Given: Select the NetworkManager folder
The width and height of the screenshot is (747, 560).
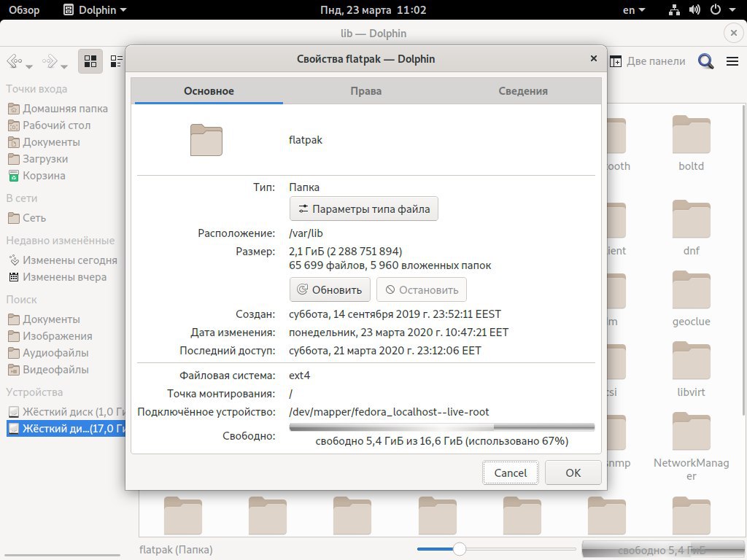Looking at the screenshot, I should (692, 447).
